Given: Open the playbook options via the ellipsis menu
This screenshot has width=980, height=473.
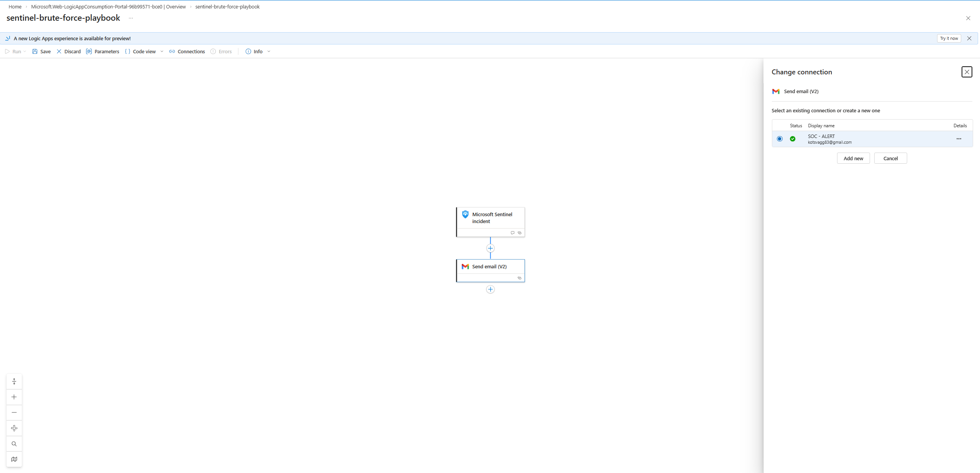Looking at the screenshot, I should pos(131,18).
